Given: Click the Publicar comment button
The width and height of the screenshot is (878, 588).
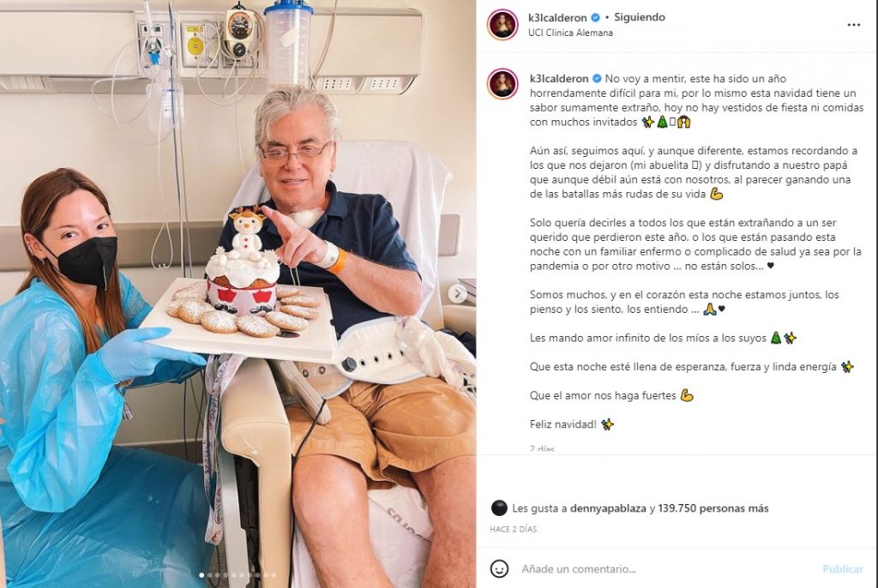Looking at the screenshot, I should [x=842, y=569].
